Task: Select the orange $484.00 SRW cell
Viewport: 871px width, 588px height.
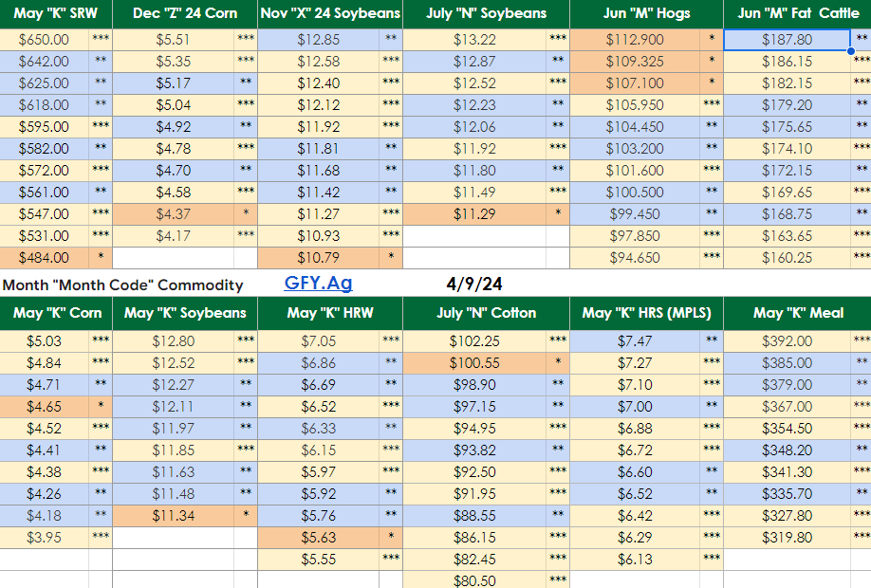Action: click(45, 258)
